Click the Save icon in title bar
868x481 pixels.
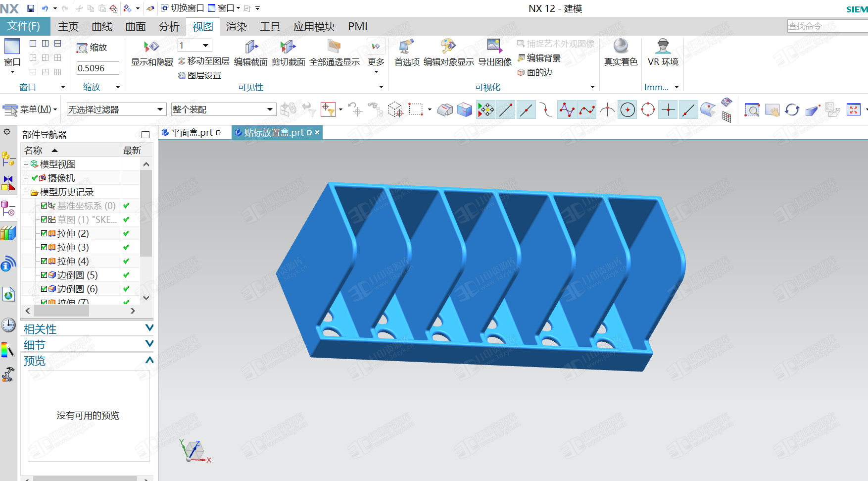(31, 8)
